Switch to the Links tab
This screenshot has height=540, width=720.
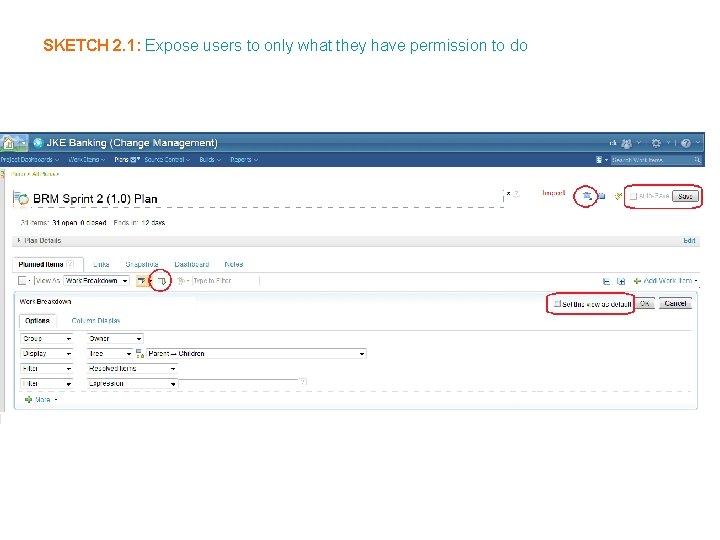click(x=101, y=264)
